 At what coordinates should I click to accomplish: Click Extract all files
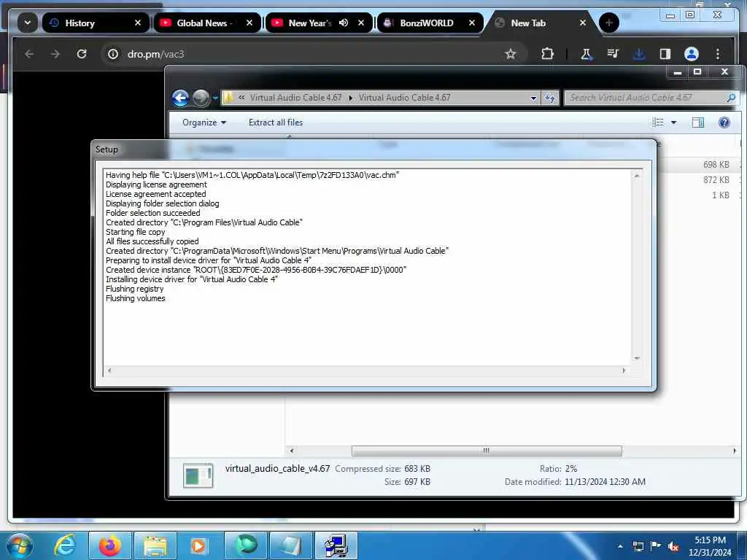point(275,122)
